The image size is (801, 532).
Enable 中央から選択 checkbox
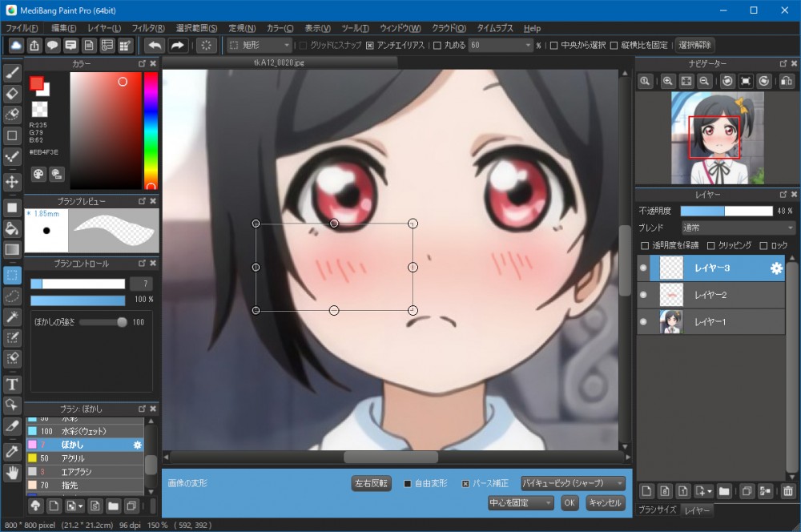click(553, 46)
